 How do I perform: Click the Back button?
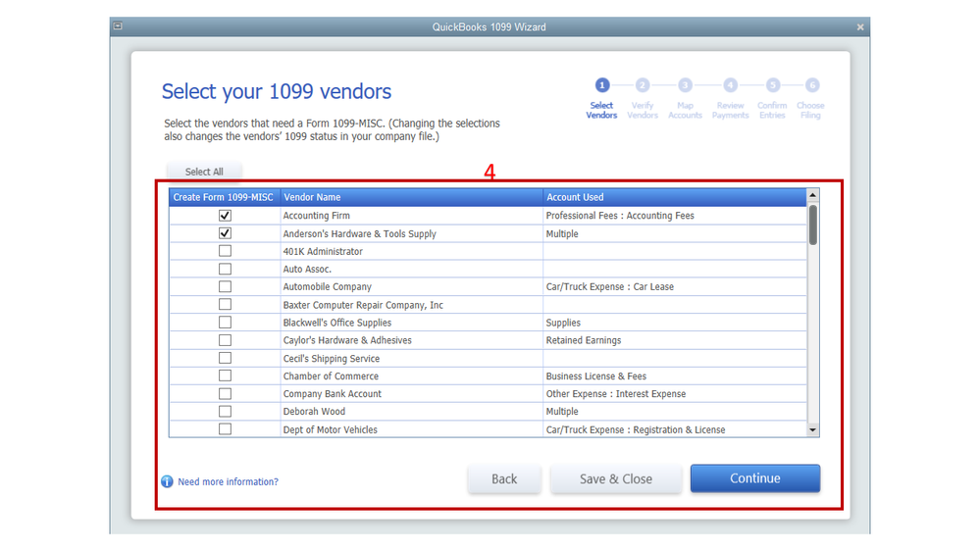pos(504,479)
